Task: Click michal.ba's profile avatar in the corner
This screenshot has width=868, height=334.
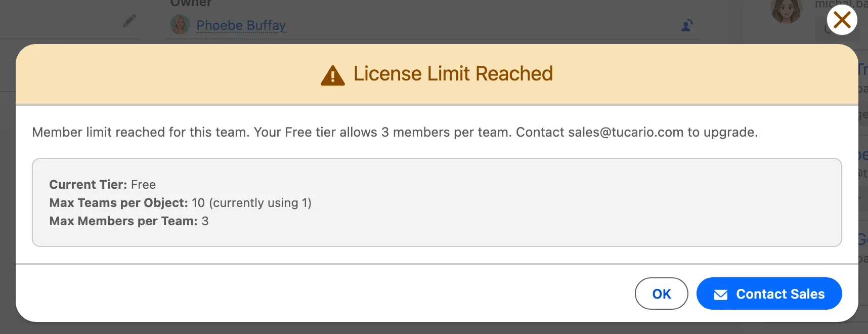Action: [786, 10]
